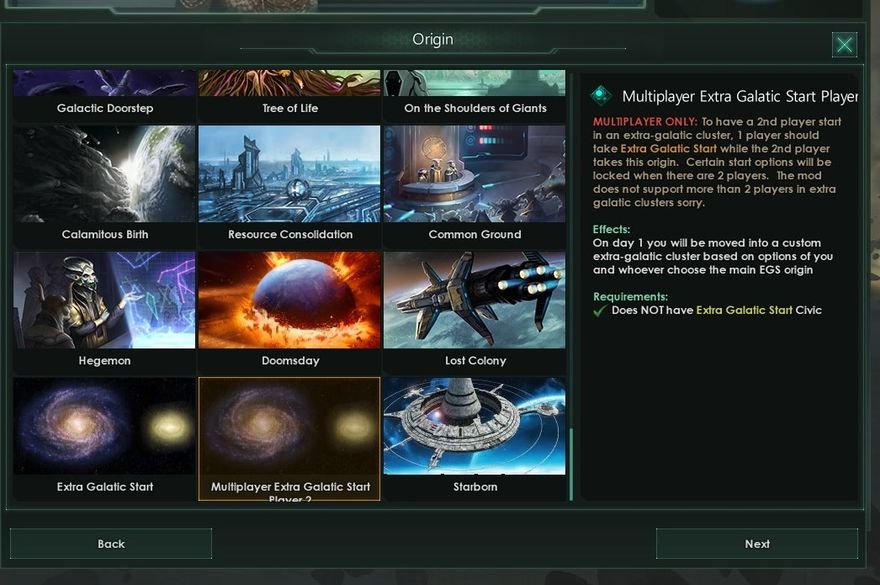The image size is (880, 585).
Task: Choose the Tree of Life origin
Action: coord(290,95)
